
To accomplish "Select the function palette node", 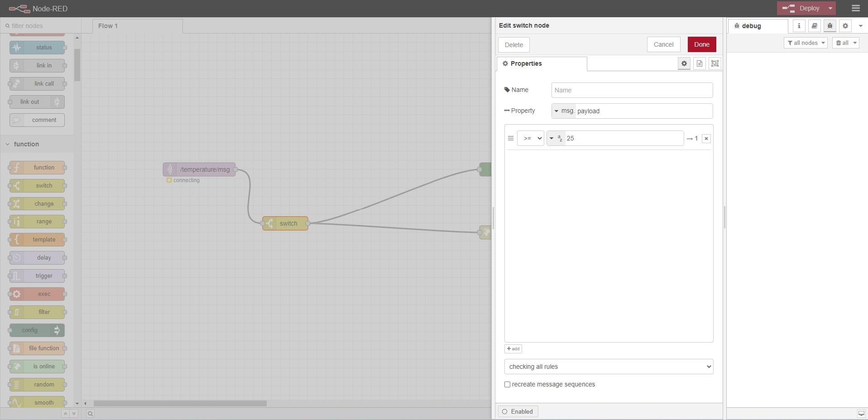I will [37, 168].
